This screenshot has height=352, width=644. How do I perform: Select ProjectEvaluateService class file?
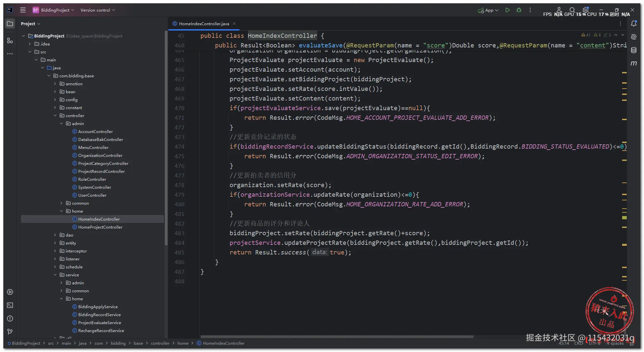point(100,322)
